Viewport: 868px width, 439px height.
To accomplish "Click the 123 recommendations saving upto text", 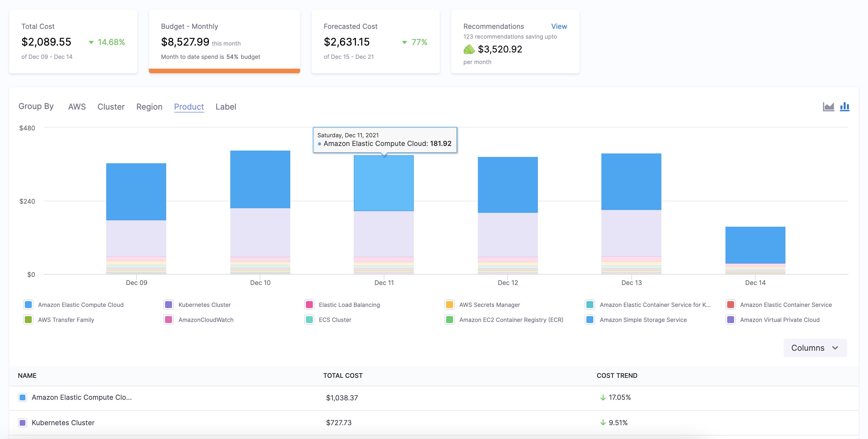I will [x=510, y=36].
